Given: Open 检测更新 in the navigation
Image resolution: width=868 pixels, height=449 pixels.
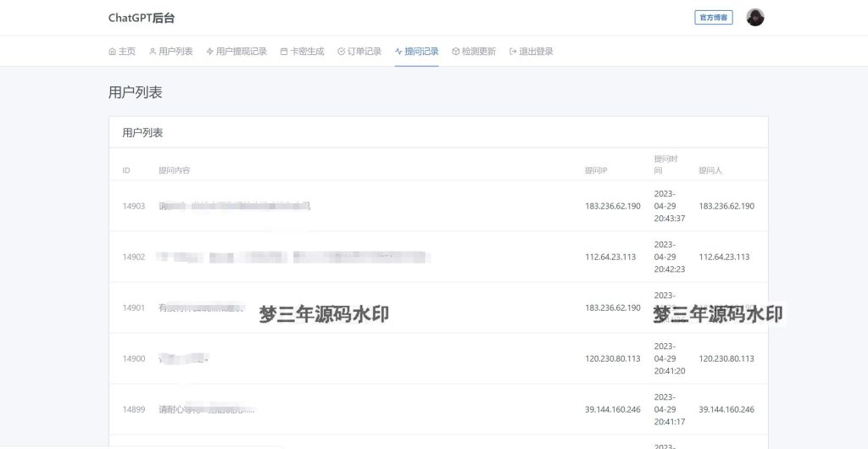Looking at the screenshot, I should pos(474,52).
